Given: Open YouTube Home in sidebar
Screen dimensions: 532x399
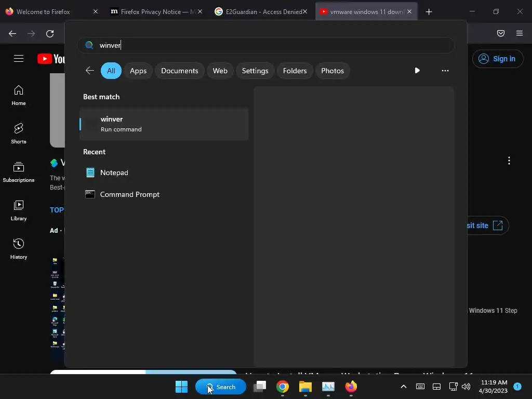Looking at the screenshot, I should point(19,96).
